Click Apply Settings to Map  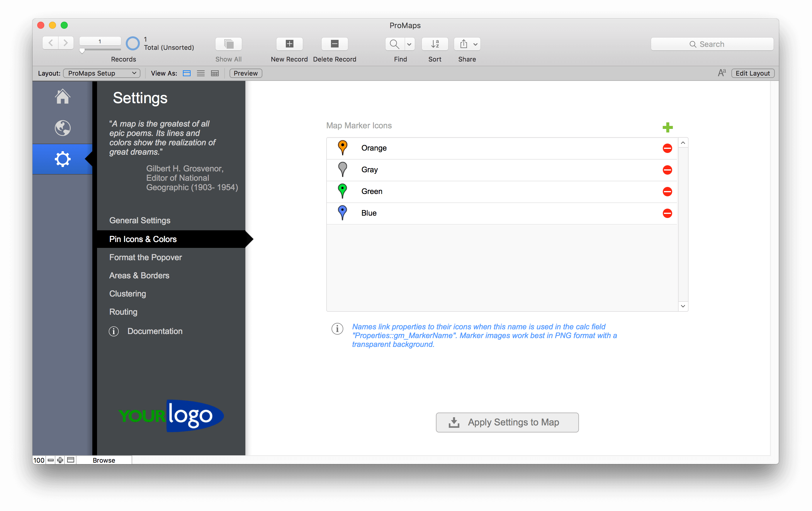(507, 422)
